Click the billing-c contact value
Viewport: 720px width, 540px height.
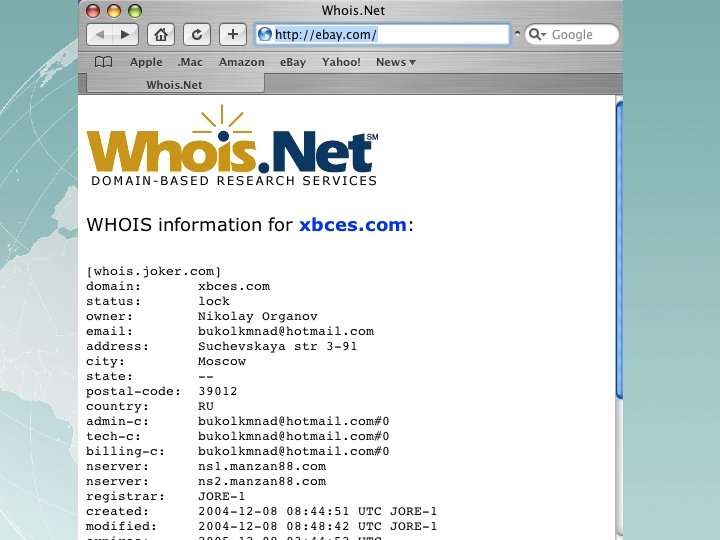pyautogui.click(x=293, y=451)
